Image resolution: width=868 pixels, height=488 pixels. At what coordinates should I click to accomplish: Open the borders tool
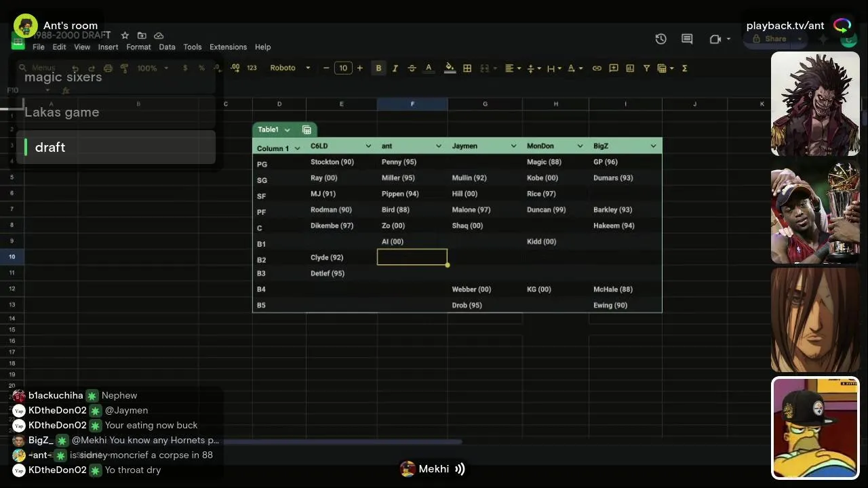pos(467,68)
